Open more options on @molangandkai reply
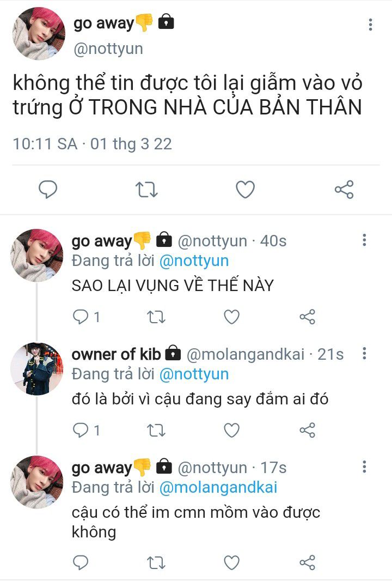392x581 pixels. click(x=365, y=354)
